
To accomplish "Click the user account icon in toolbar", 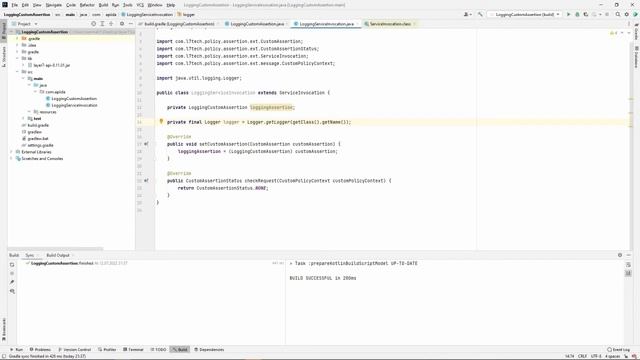I will tap(467, 14).
